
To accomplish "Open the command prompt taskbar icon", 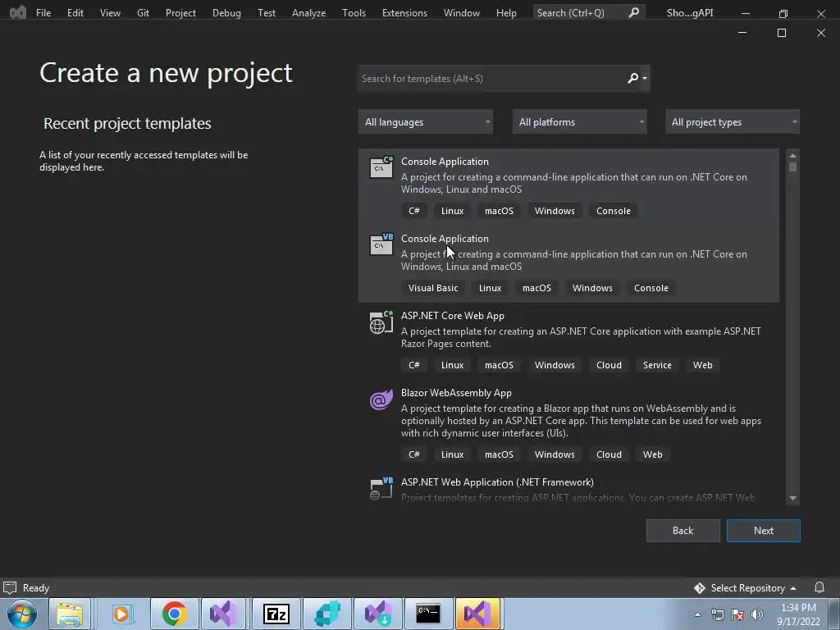I will tap(428, 614).
